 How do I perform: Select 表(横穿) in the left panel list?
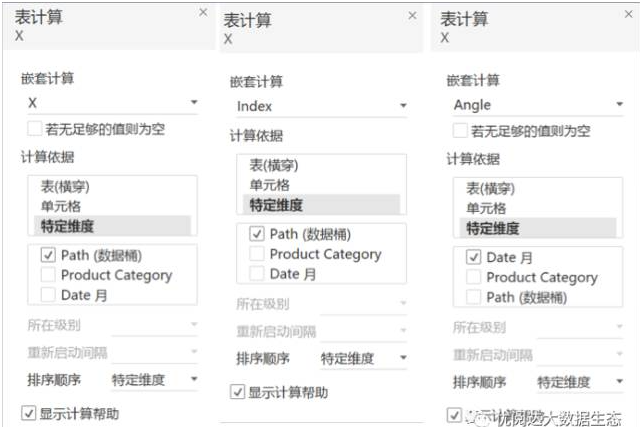click(x=112, y=187)
